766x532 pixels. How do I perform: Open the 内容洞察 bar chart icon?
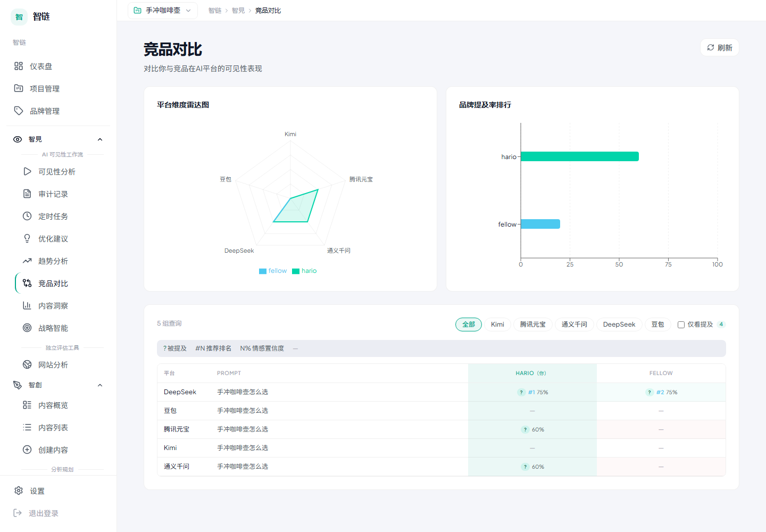coord(27,305)
